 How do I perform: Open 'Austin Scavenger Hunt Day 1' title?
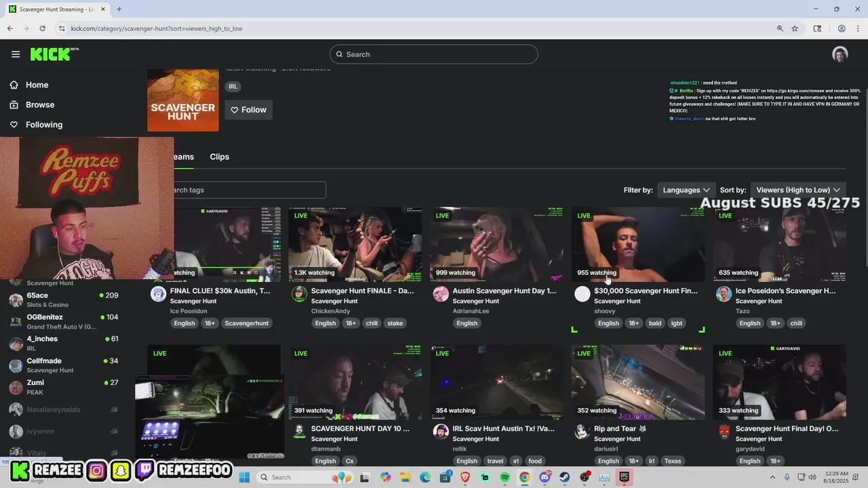tap(504, 291)
